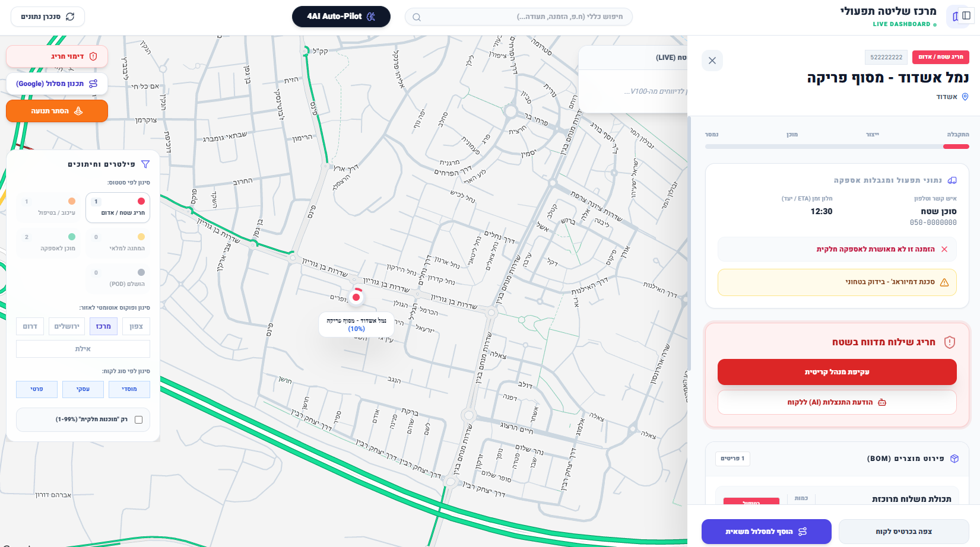Open צפה בכרטיס לקוח customer card
Viewport: 980px width, 547px height.
pos(903,532)
